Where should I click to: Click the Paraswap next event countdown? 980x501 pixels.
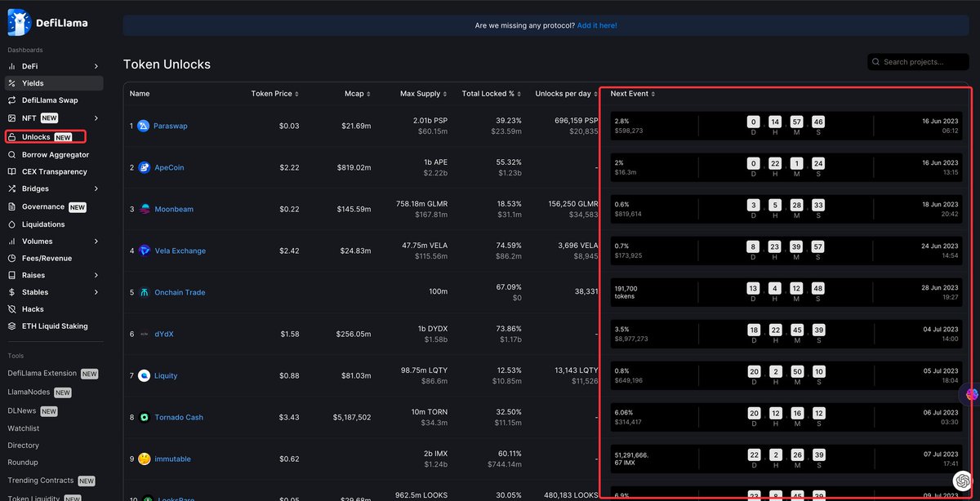tap(786, 126)
